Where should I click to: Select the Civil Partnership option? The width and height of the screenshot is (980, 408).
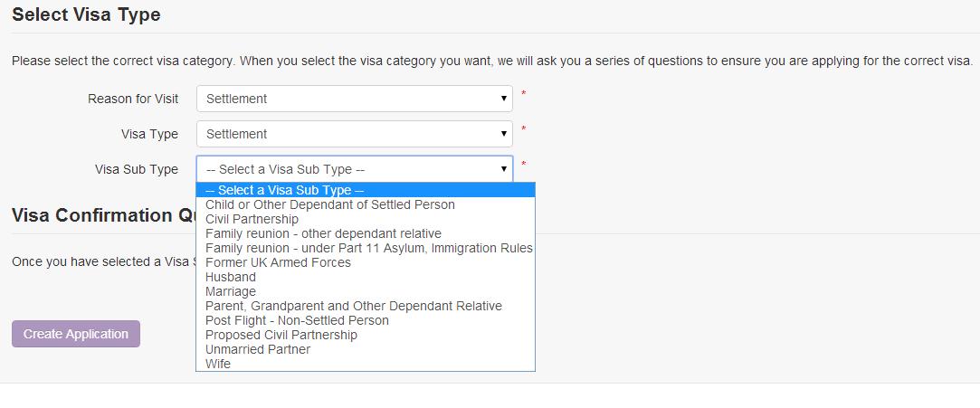252,219
